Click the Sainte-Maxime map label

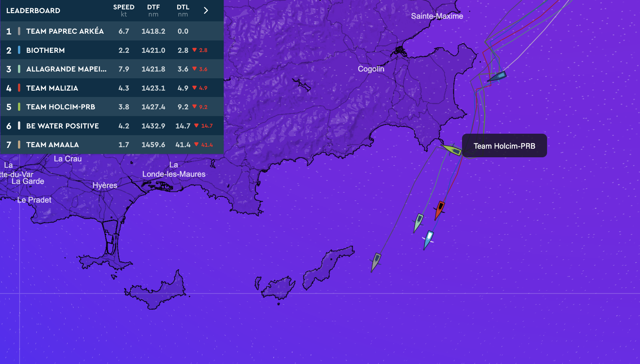coord(437,16)
